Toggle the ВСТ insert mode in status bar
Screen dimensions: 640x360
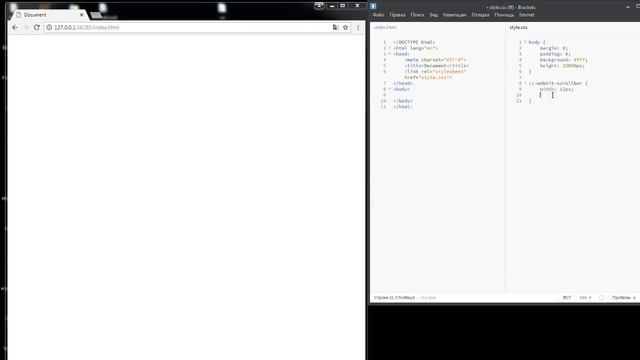(567, 298)
